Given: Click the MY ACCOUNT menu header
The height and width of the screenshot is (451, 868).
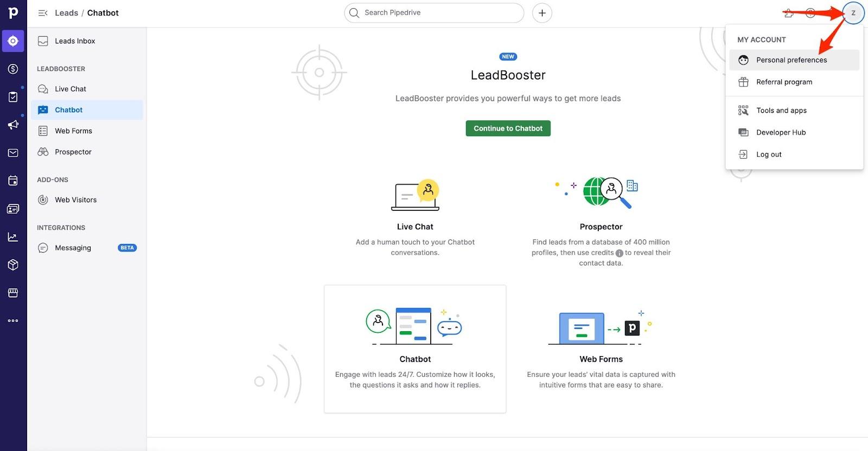Looking at the screenshot, I should pos(761,40).
